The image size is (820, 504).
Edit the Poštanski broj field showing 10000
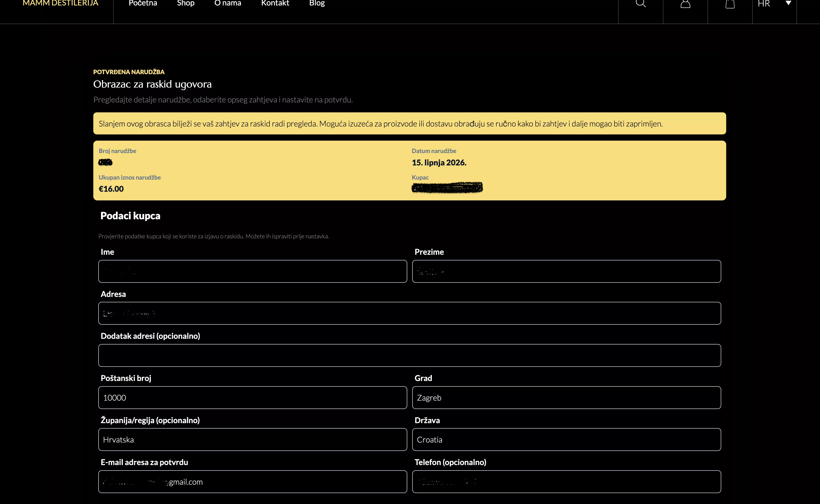coord(252,398)
